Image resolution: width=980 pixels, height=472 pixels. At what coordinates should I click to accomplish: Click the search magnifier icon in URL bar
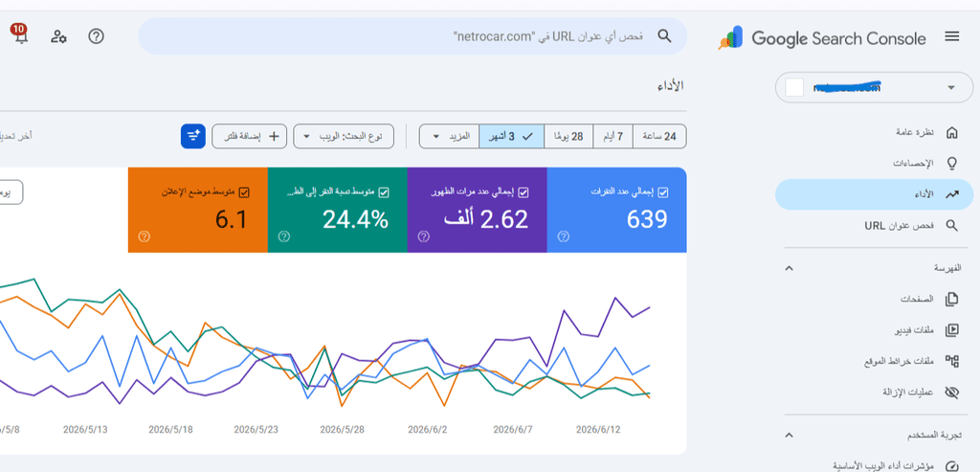click(x=664, y=35)
